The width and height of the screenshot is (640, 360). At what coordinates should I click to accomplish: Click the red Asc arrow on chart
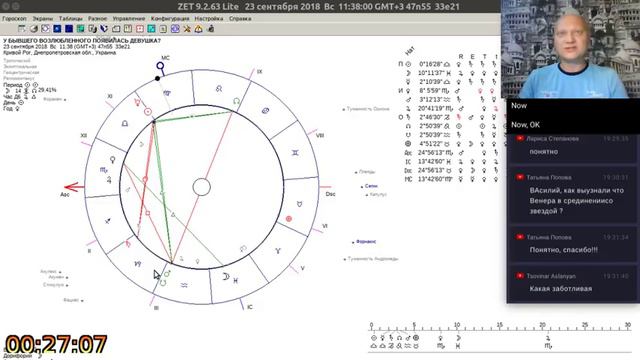[x=74, y=187]
